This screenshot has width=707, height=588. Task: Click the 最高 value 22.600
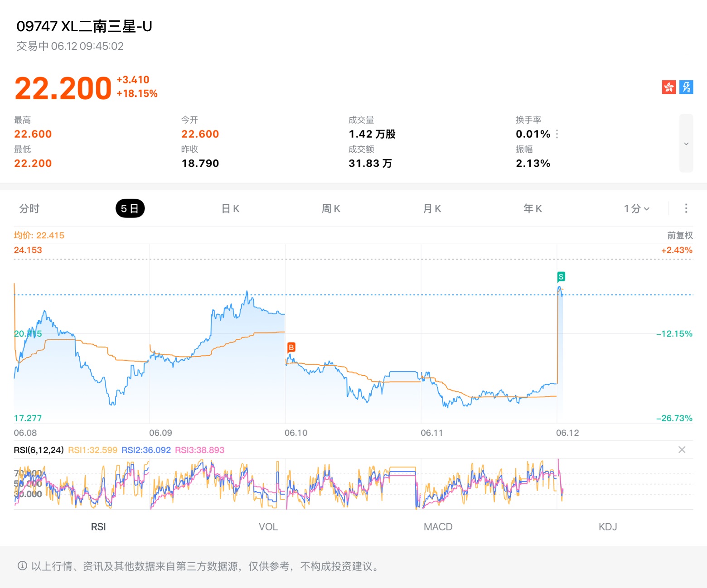33,134
